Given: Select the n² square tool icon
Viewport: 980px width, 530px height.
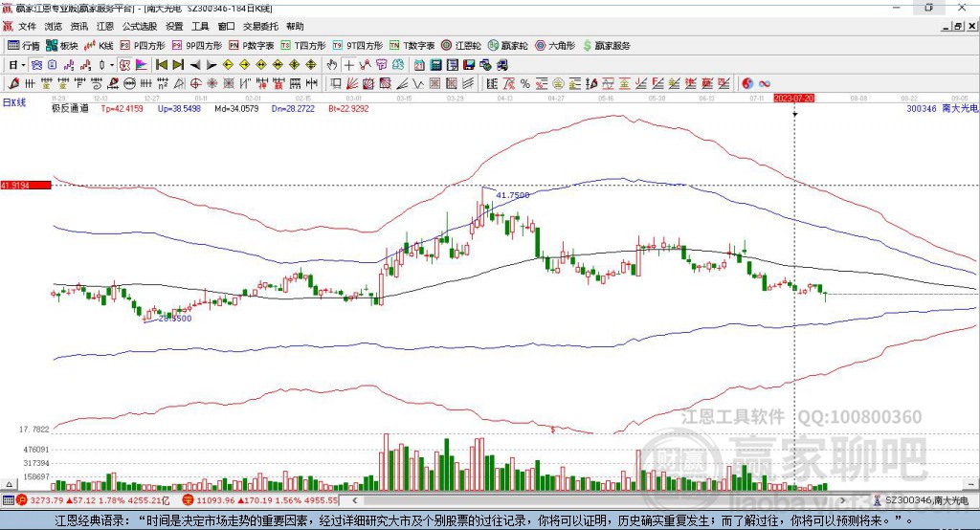Looking at the screenshot, I should tap(162, 84).
